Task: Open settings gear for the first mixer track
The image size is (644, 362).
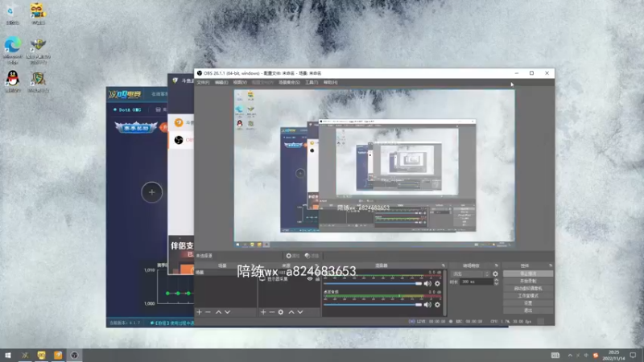Action: pyautogui.click(x=437, y=284)
